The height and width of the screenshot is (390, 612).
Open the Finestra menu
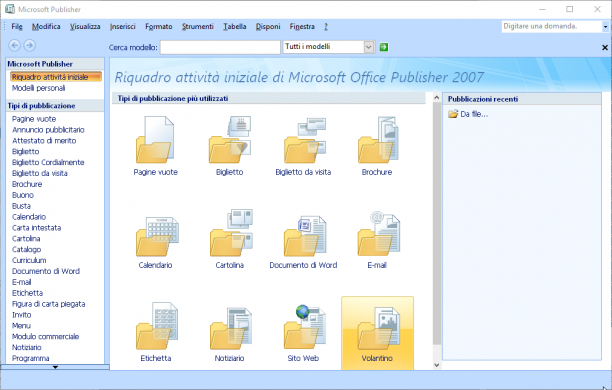click(x=302, y=27)
